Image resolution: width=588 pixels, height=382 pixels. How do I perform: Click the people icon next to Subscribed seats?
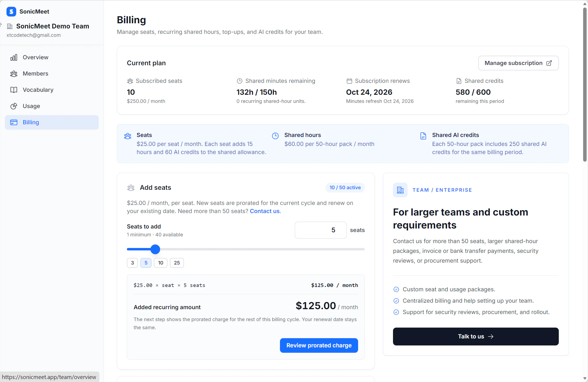(130, 81)
